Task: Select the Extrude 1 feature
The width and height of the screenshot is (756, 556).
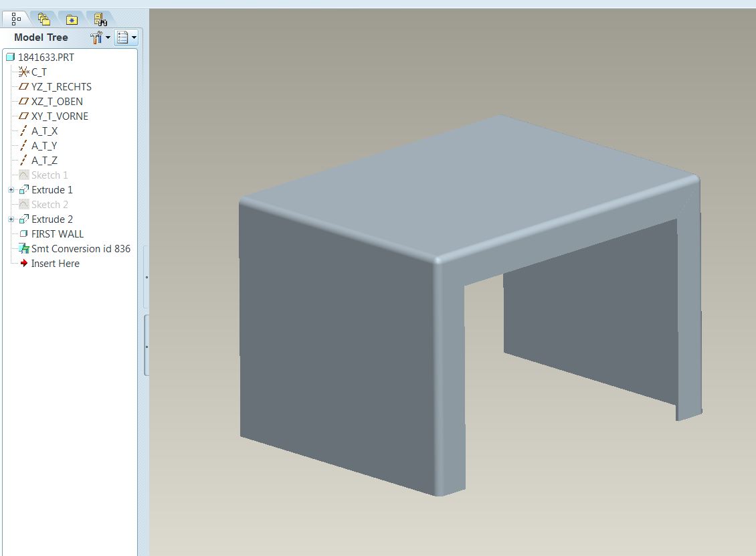Action: (52, 190)
